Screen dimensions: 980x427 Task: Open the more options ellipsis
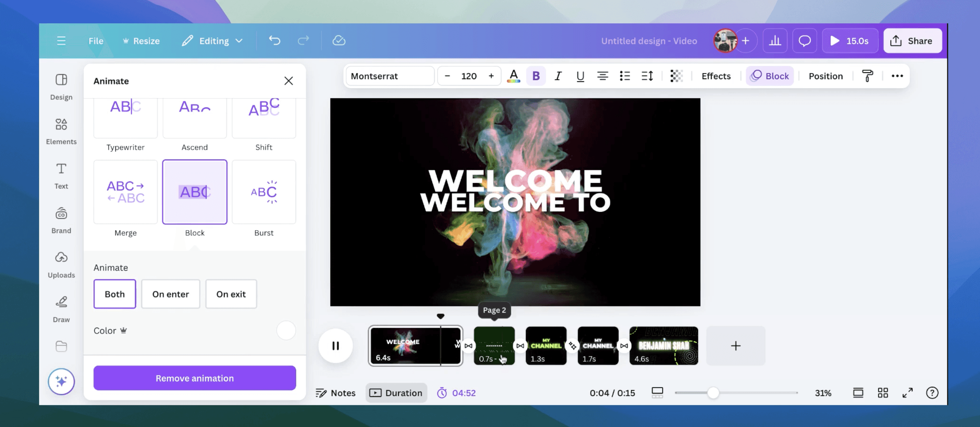click(897, 76)
